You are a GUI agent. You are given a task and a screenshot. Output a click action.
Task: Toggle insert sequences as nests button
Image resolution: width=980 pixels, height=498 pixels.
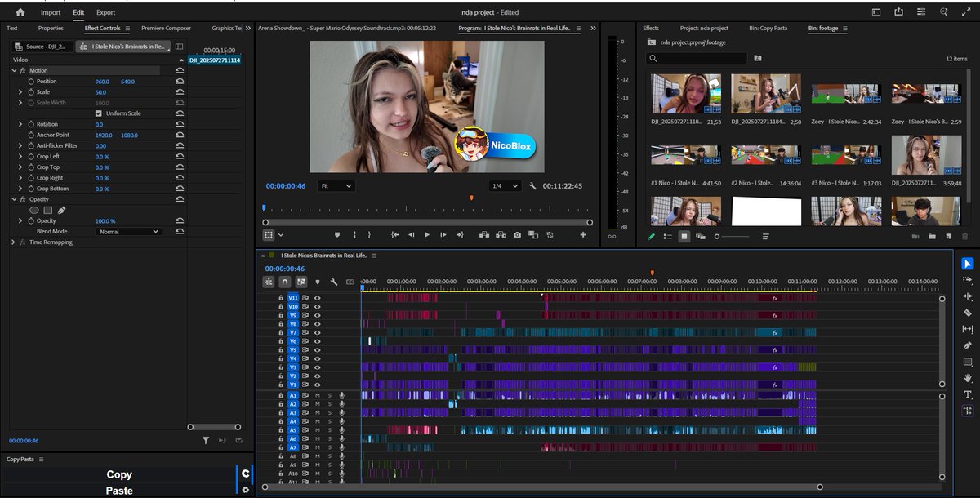tap(269, 282)
